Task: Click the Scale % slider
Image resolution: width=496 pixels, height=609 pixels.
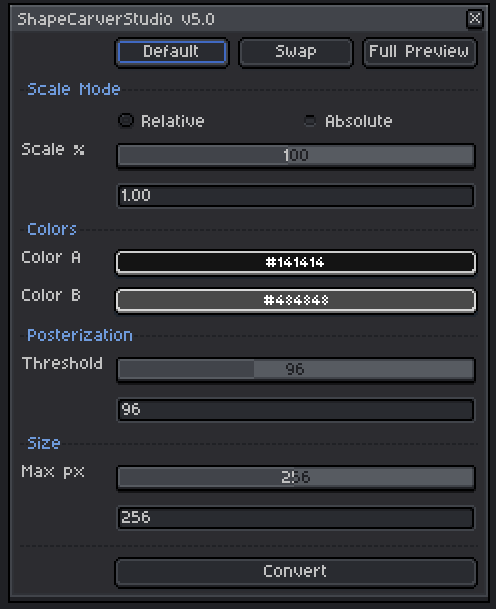Action: [296, 155]
